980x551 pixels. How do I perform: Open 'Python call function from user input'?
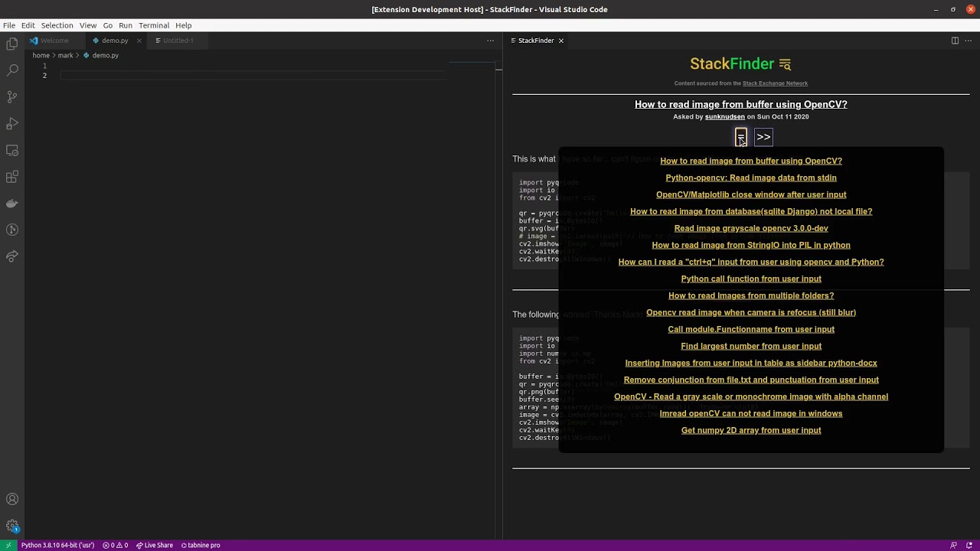point(751,279)
